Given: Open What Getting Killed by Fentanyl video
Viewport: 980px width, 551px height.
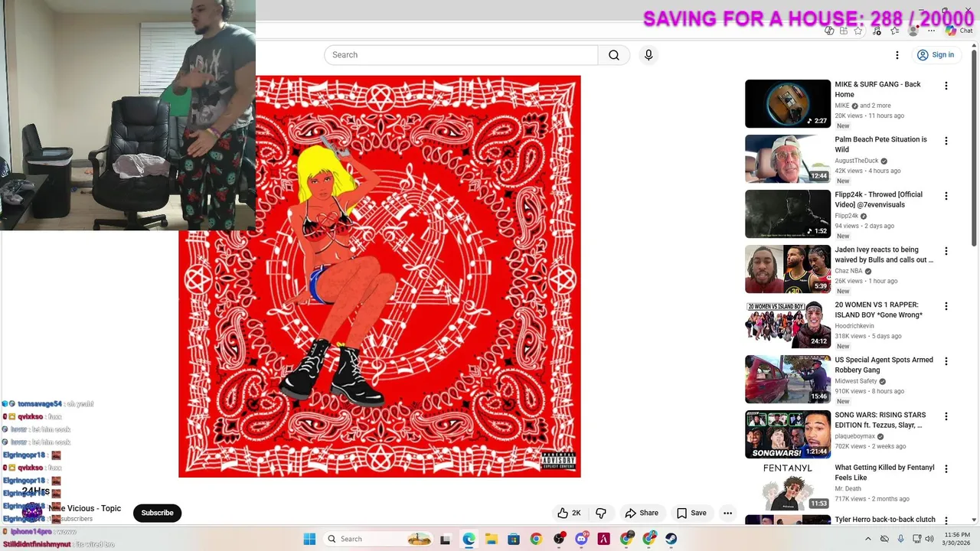Looking at the screenshot, I should click(788, 487).
